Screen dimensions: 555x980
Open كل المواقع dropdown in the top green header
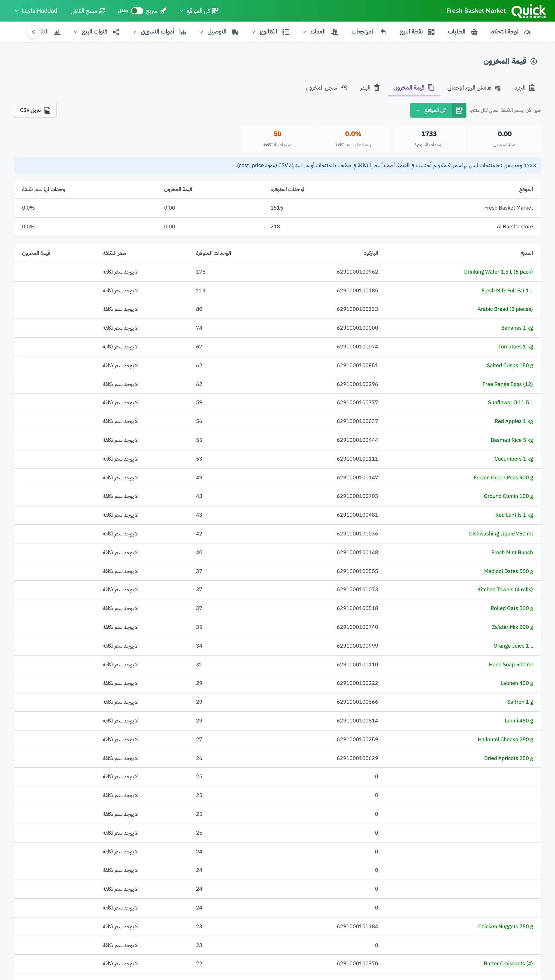[199, 11]
